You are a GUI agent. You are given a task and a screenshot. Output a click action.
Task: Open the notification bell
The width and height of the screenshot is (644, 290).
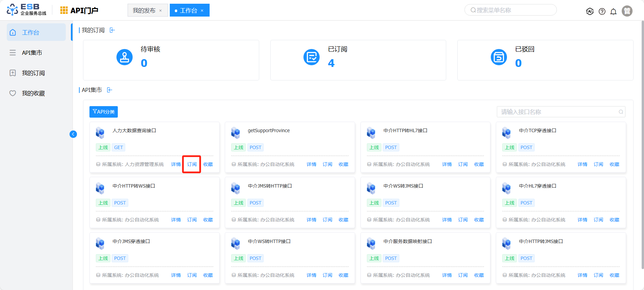click(613, 11)
